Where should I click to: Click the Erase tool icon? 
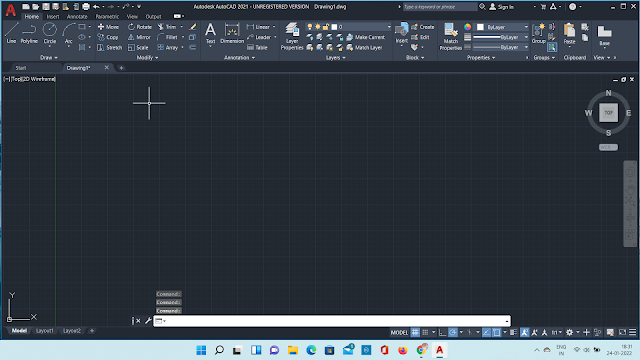click(x=193, y=27)
